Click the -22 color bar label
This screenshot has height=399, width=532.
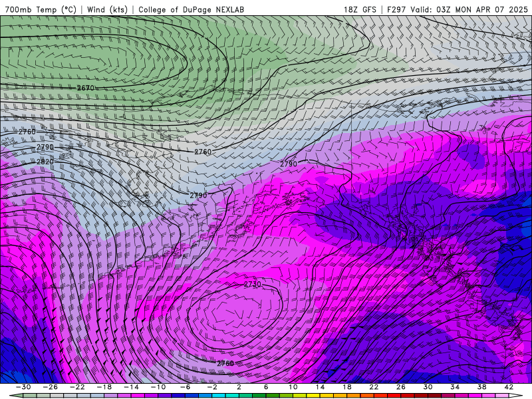pos(77,387)
